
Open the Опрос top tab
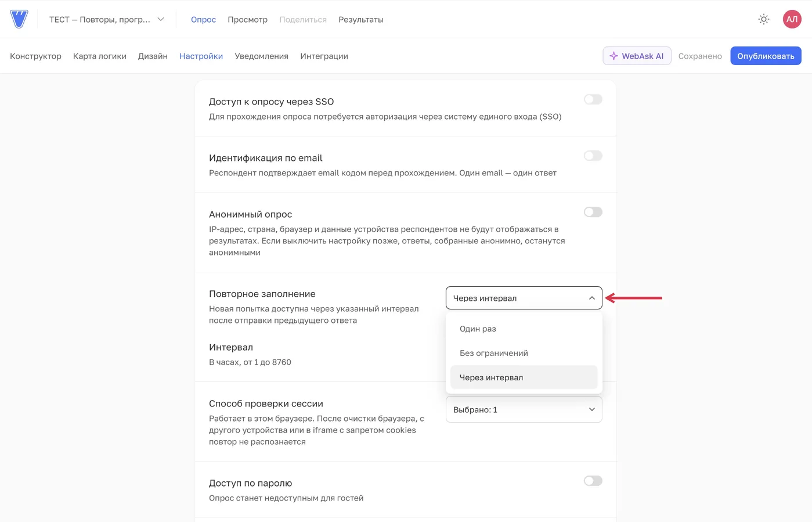click(203, 20)
